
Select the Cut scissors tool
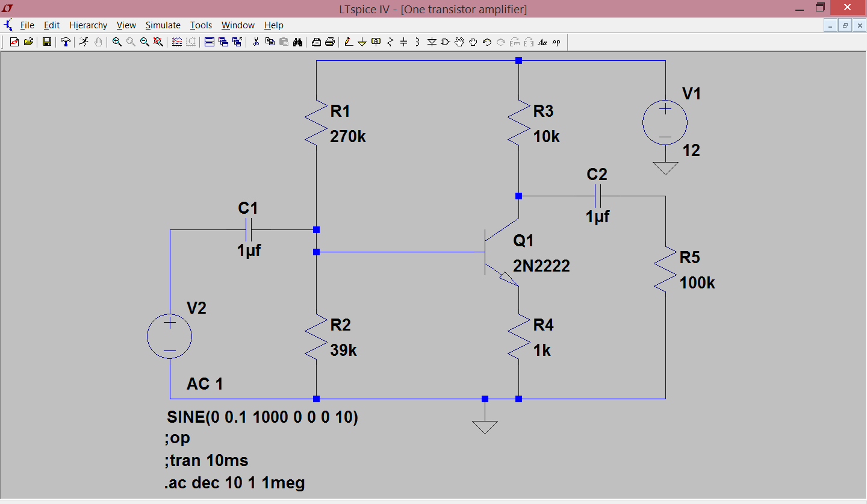pyautogui.click(x=256, y=42)
